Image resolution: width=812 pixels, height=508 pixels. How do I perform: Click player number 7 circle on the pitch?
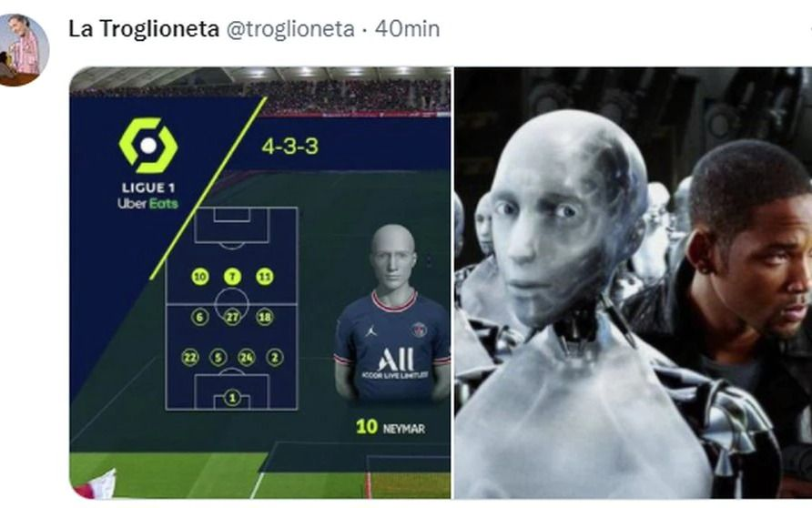point(232,277)
